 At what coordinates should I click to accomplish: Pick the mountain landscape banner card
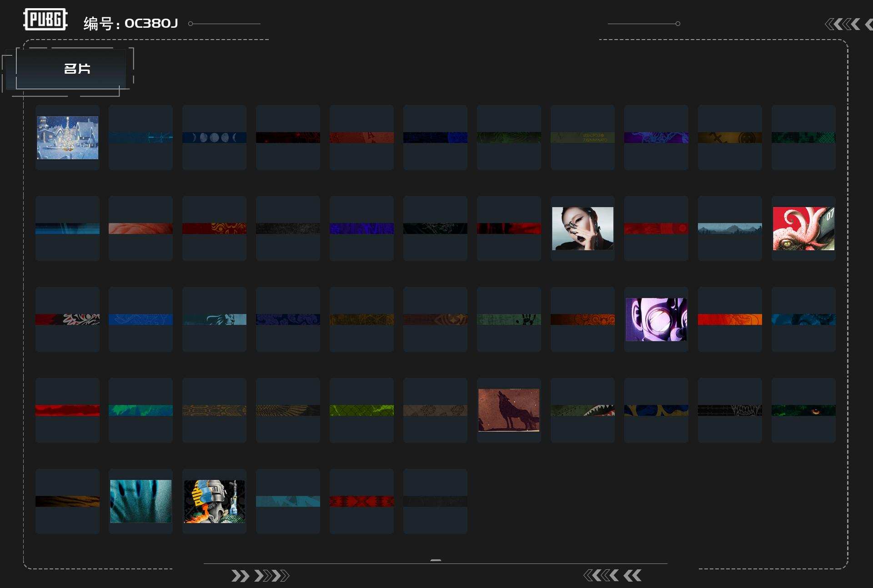click(x=730, y=228)
